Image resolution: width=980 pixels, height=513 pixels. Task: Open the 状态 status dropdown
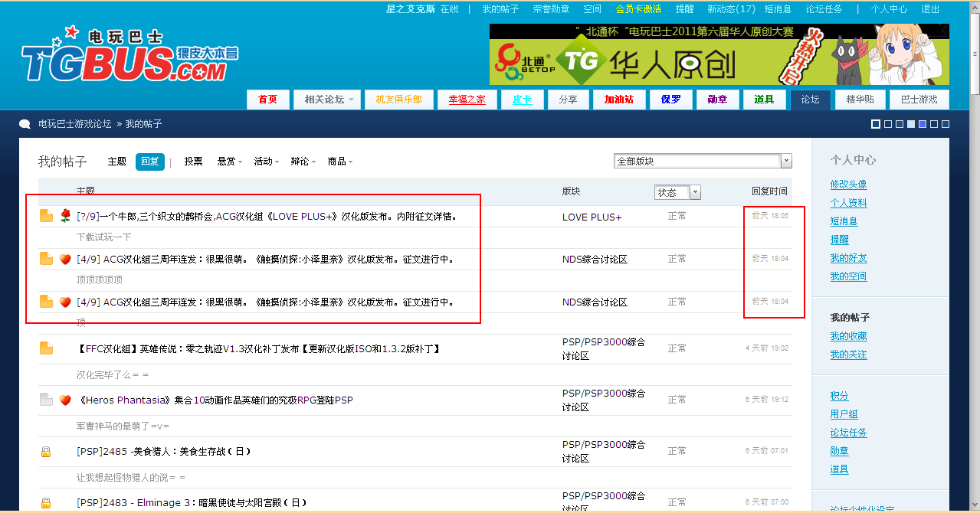point(677,192)
